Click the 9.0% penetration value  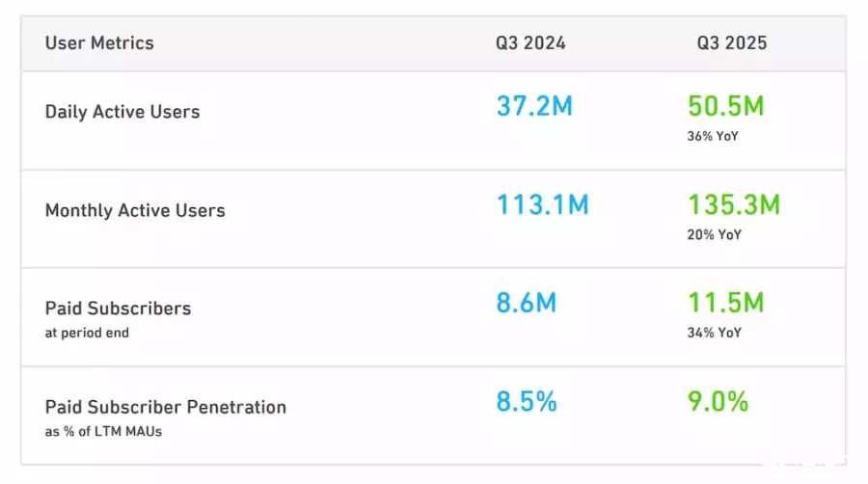click(718, 401)
